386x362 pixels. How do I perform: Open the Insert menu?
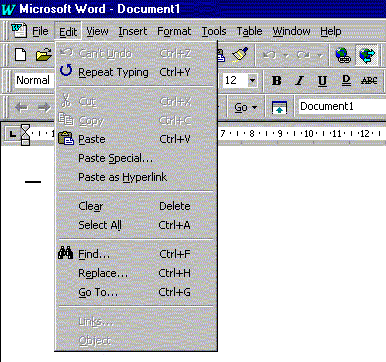[133, 31]
